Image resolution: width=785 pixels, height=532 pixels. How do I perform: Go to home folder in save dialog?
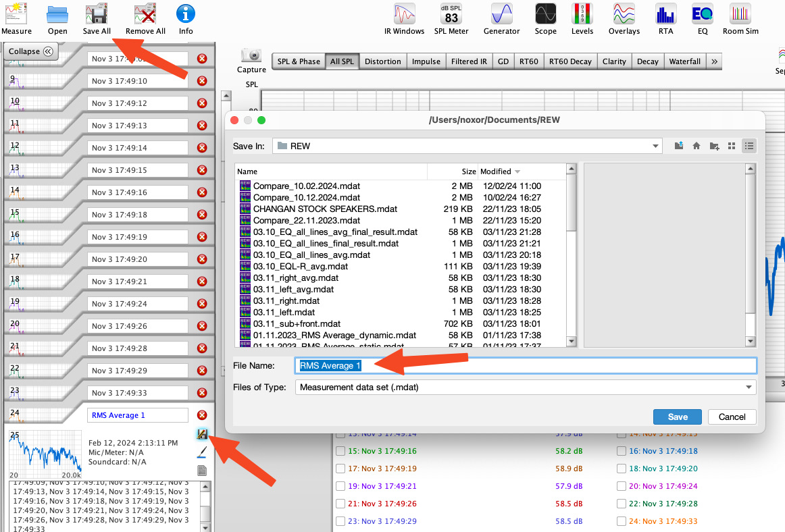697,146
